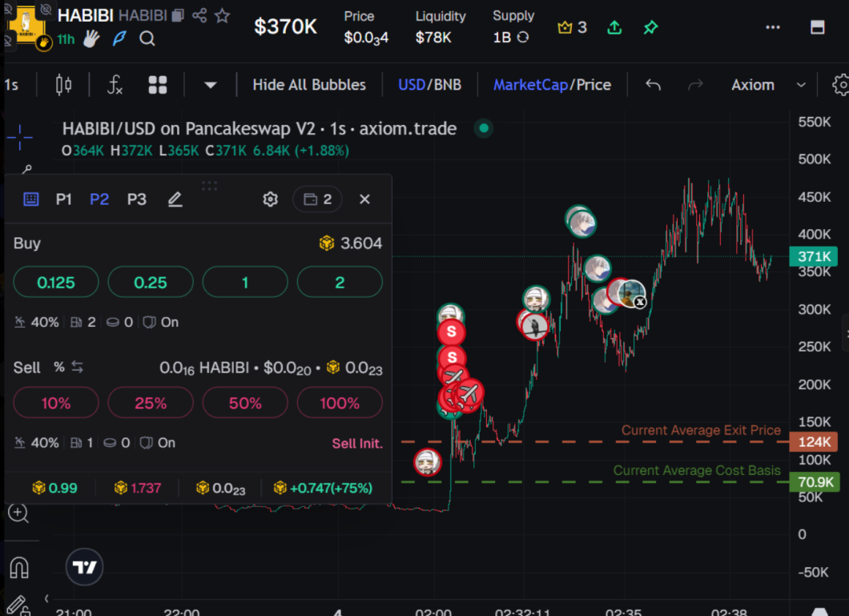Click the 70.9K average cost basis label
This screenshot has width=849, height=616.
(815, 481)
